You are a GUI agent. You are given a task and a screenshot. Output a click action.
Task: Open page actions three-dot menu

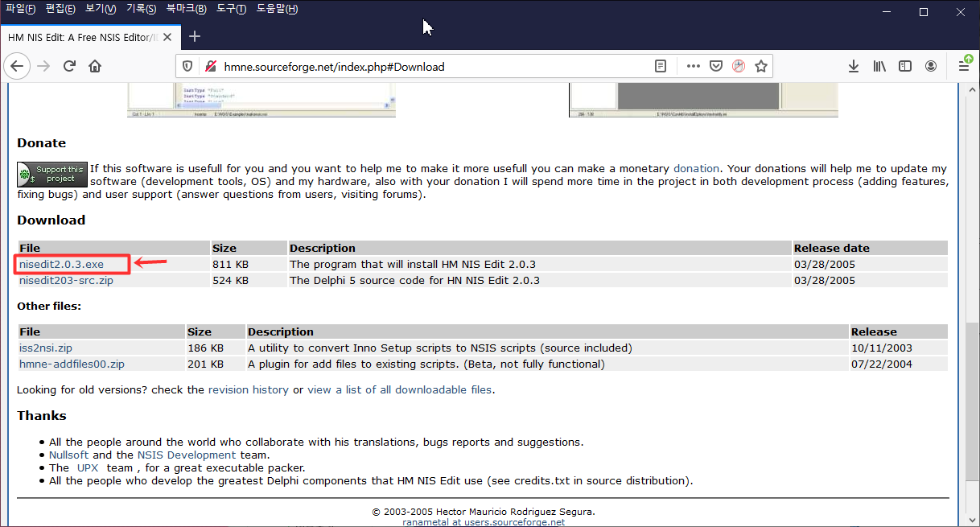click(x=694, y=67)
